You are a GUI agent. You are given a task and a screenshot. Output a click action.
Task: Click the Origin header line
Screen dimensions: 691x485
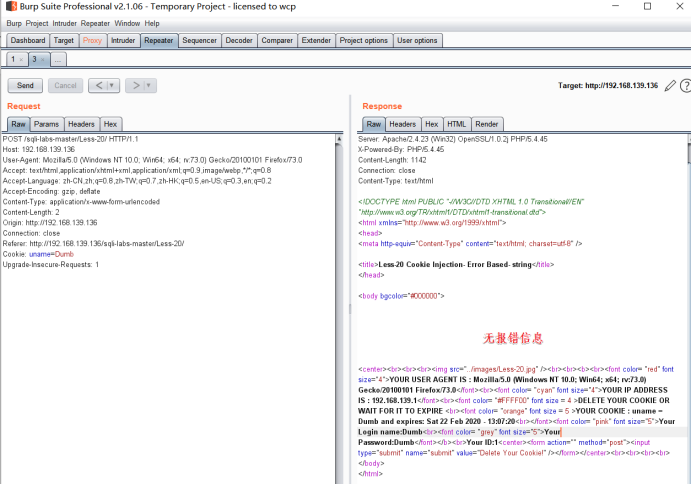(x=50, y=223)
